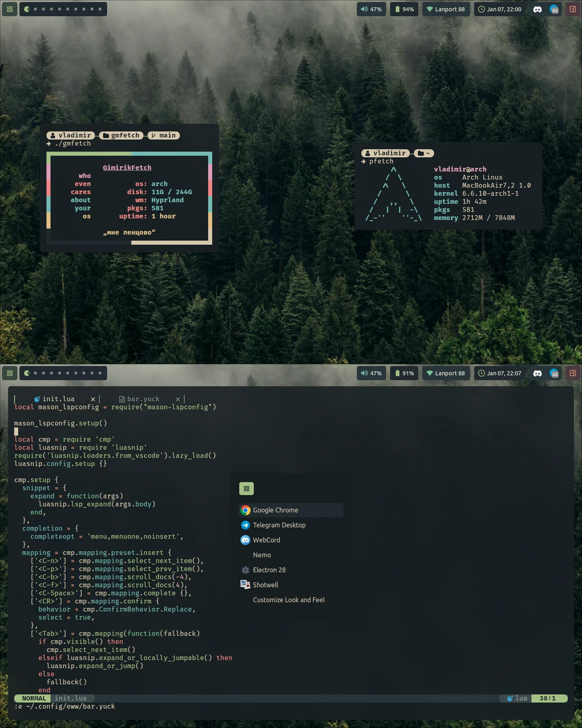Select the Google Chrome icon in the launcher
The image size is (582, 728).
pyautogui.click(x=245, y=510)
